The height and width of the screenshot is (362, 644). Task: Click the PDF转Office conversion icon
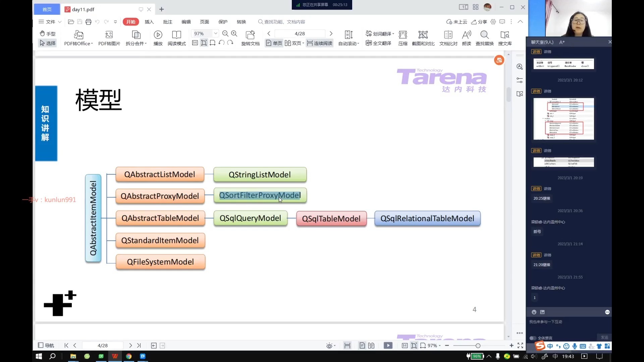(78, 35)
